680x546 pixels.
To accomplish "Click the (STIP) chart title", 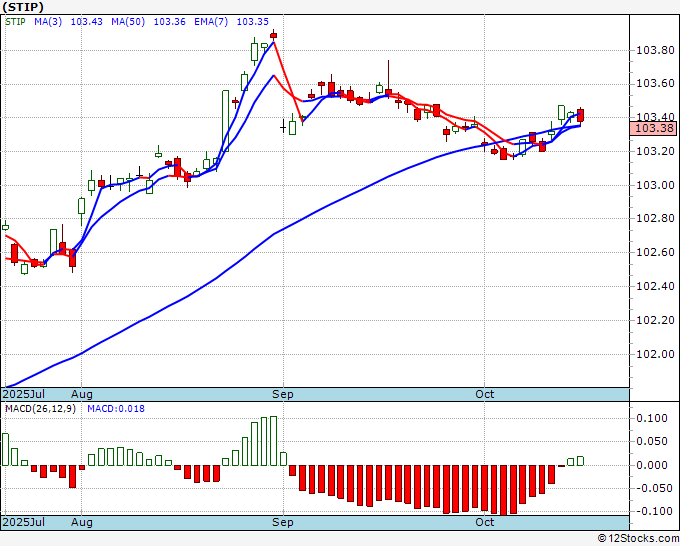I will pos(23,7).
